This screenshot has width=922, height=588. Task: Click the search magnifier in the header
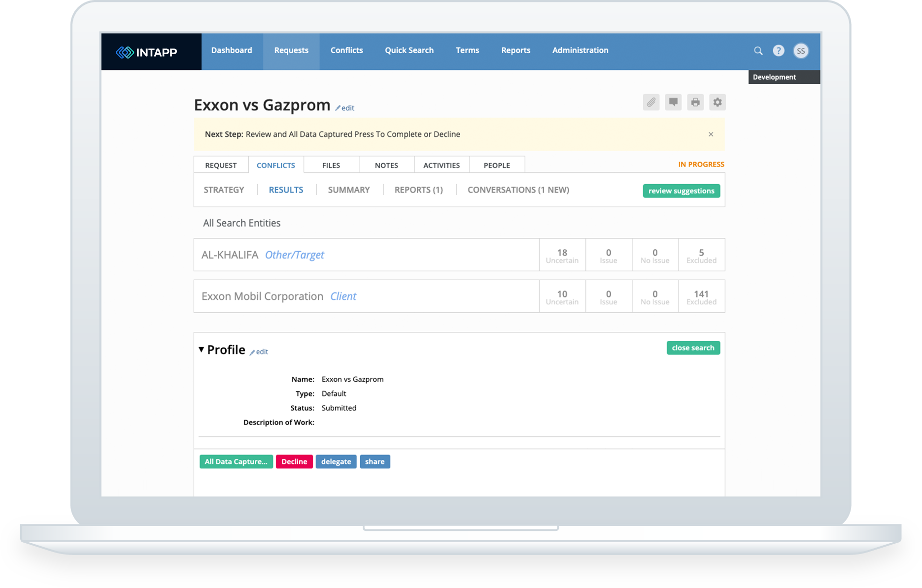pyautogui.click(x=758, y=50)
